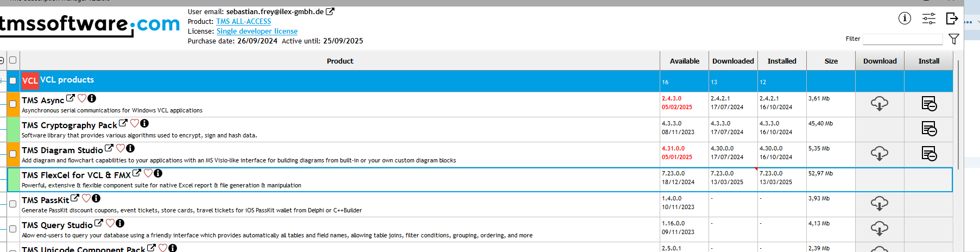
Task: Collapse all groups using header minus toggle
Action: point(2,60)
